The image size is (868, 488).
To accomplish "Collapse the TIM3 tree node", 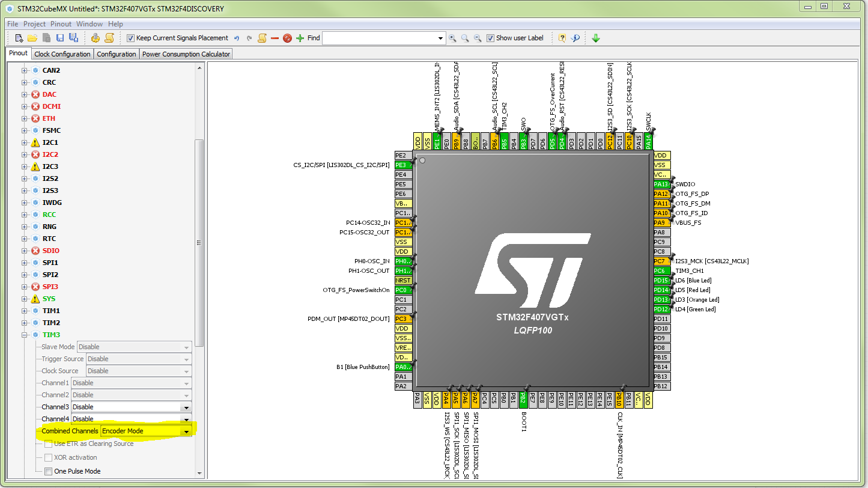I will tap(25, 335).
